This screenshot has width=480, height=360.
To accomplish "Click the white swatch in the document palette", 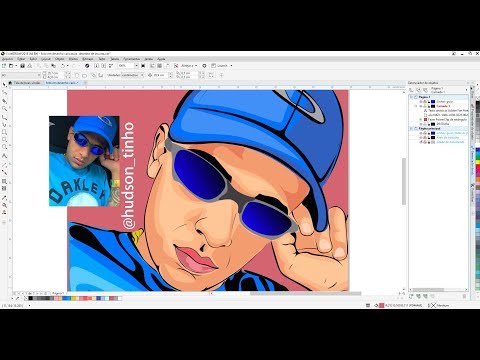I will pyautogui.click(x=119, y=298).
